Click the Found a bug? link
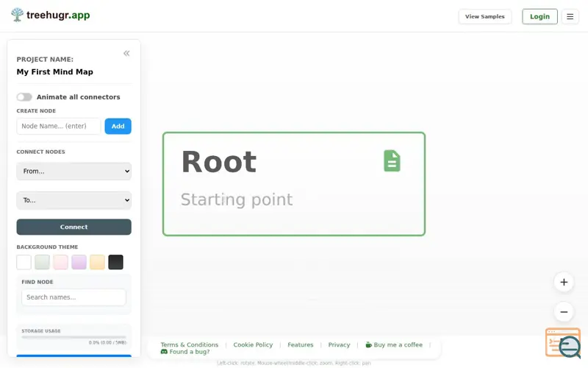 [x=185, y=352]
